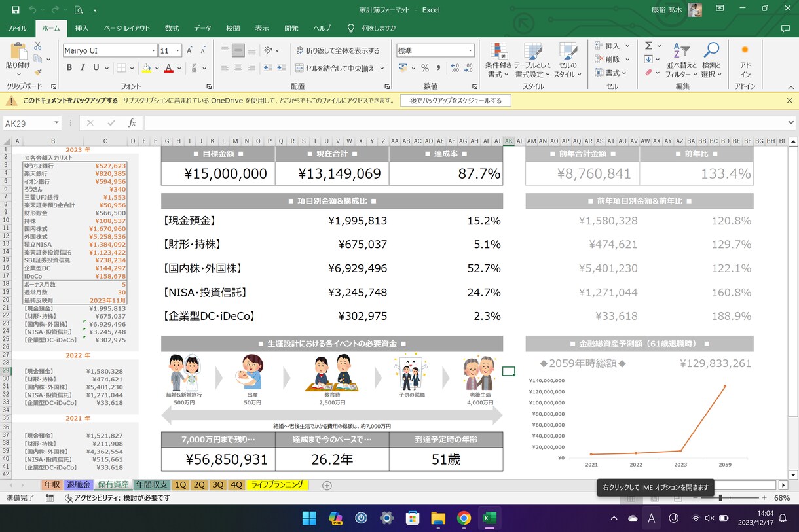Increase font size with the larger A icon
799x532 pixels.
(189, 50)
